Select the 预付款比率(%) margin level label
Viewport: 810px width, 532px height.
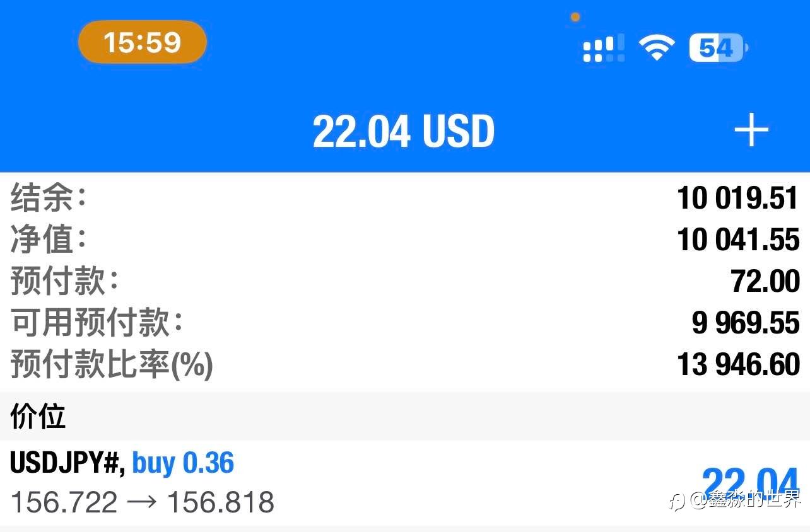[112, 364]
